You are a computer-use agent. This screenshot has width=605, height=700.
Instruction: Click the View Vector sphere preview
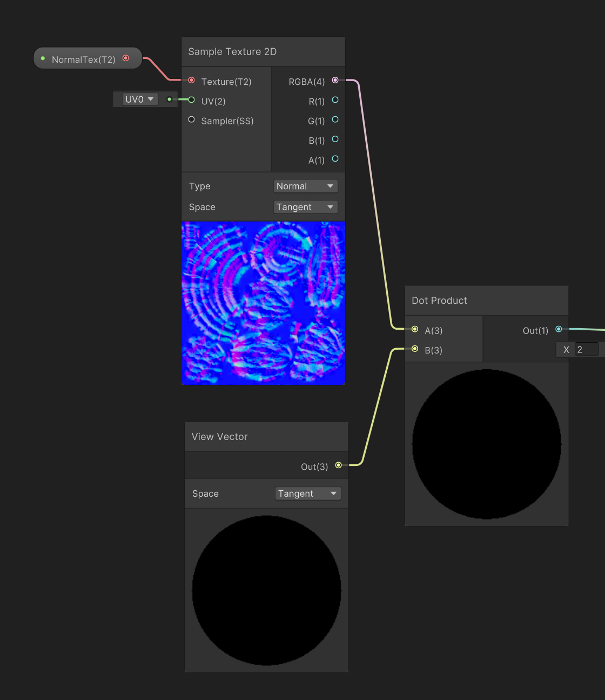click(x=266, y=590)
